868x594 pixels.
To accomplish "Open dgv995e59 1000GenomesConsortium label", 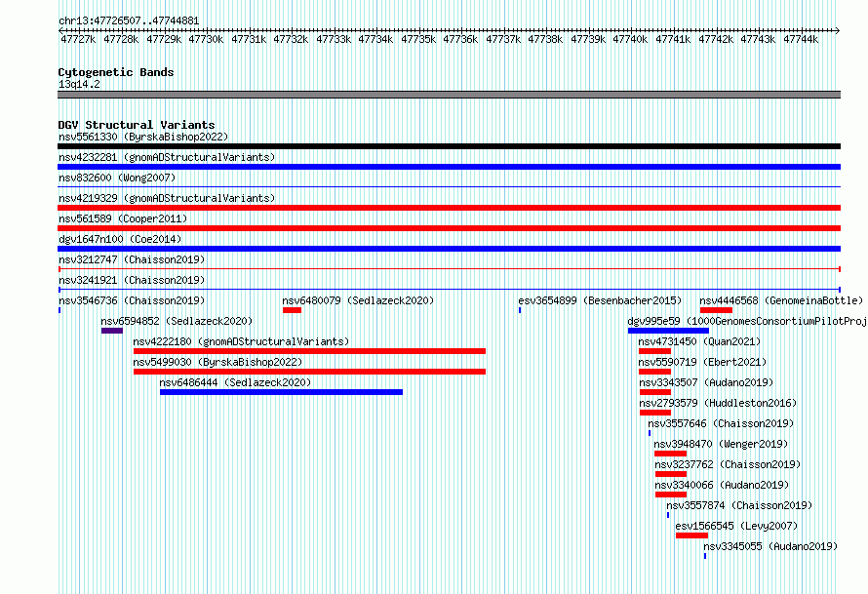I will pyautogui.click(x=747, y=321).
